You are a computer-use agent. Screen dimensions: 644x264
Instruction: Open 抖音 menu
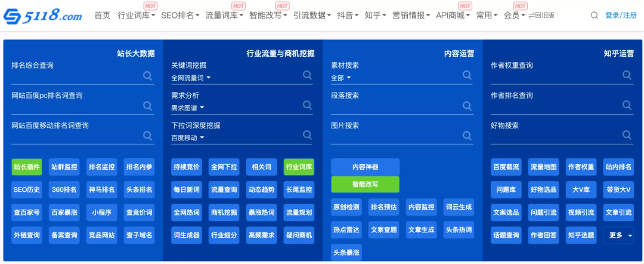click(x=348, y=16)
